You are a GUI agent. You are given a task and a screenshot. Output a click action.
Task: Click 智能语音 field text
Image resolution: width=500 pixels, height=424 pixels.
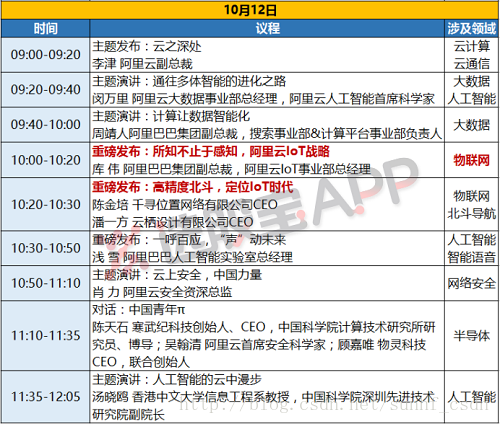coord(472,257)
